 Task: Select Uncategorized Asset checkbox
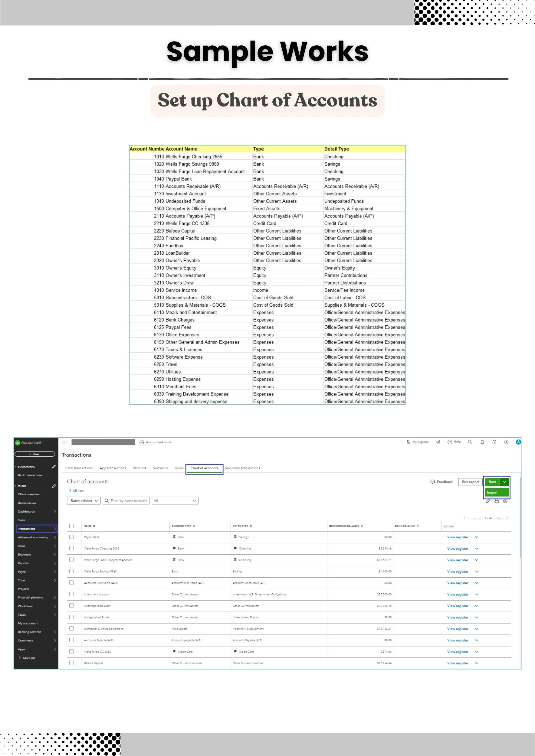71,605
